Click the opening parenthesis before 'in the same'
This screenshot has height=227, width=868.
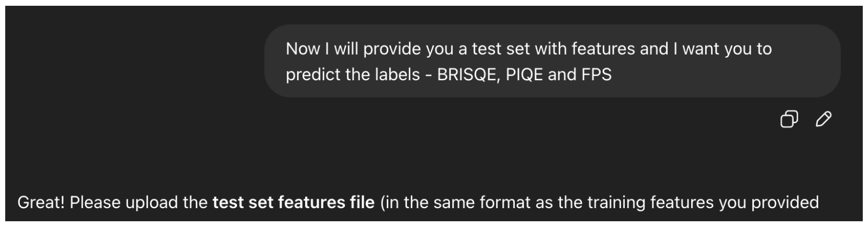383,202
